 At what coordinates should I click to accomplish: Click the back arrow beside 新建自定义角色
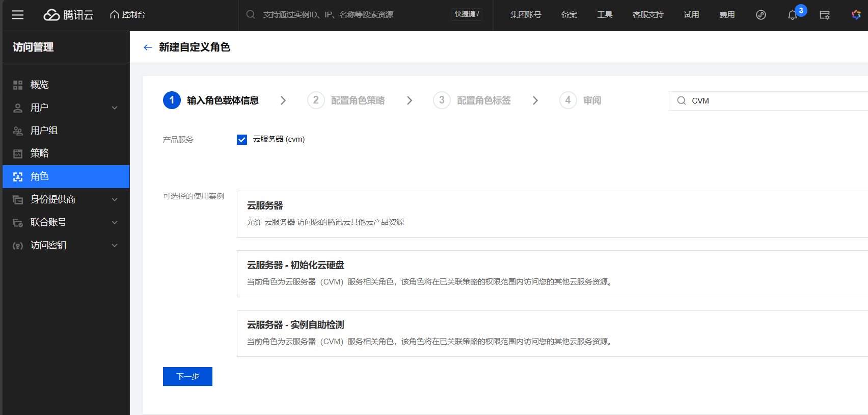tap(148, 47)
